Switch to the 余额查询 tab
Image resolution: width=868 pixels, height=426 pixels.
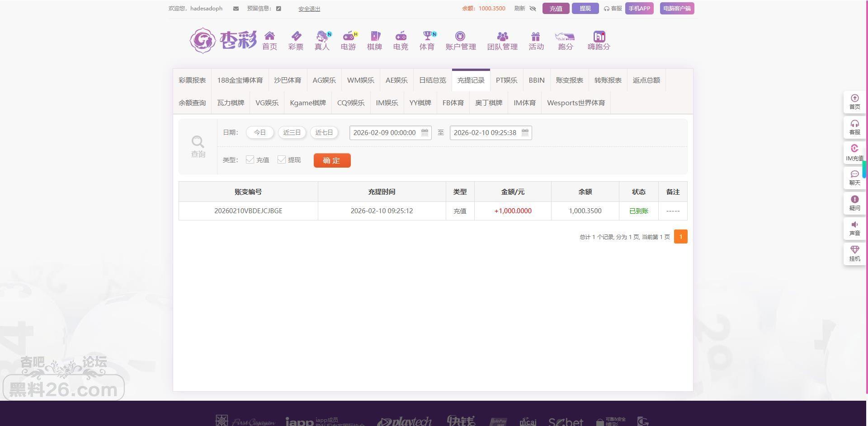point(192,103)
